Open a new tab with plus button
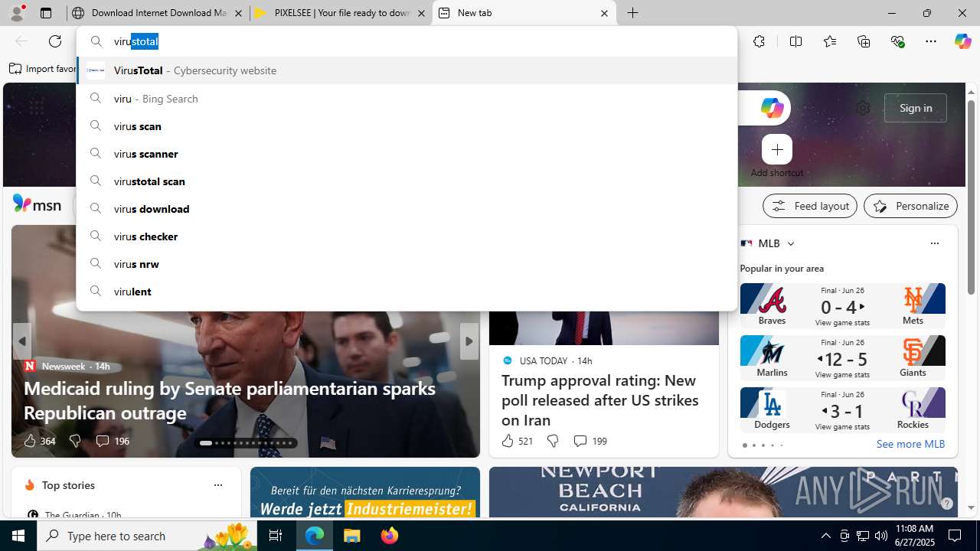 [x=633, y=13]
